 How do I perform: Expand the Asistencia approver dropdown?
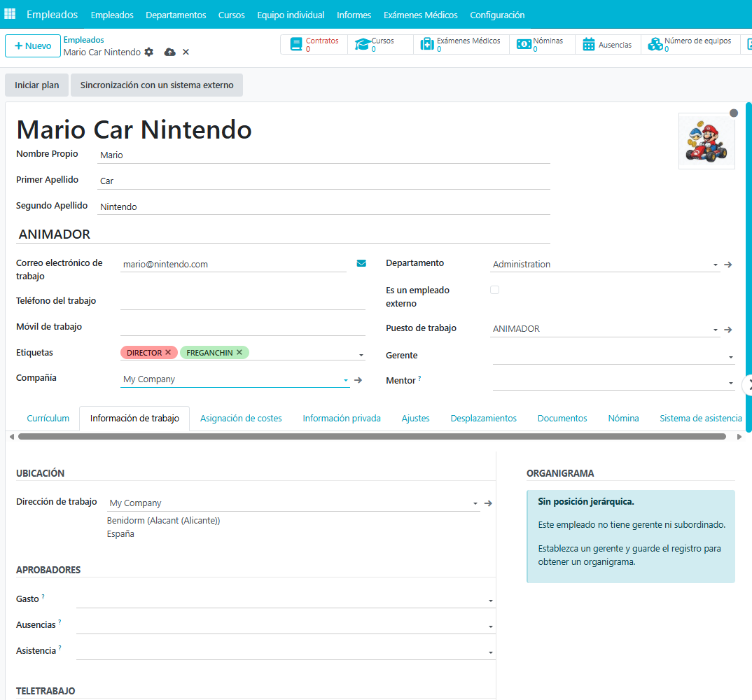tap(491, 652)
